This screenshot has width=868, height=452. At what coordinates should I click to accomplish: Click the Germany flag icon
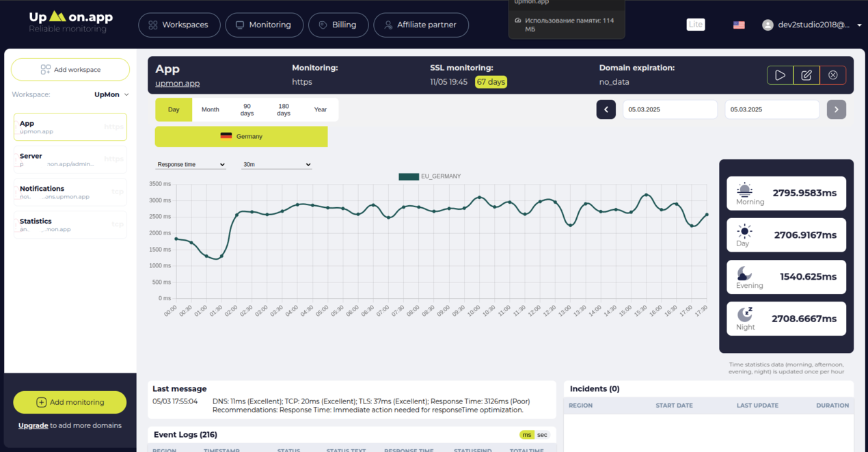(x=226, y=136)
